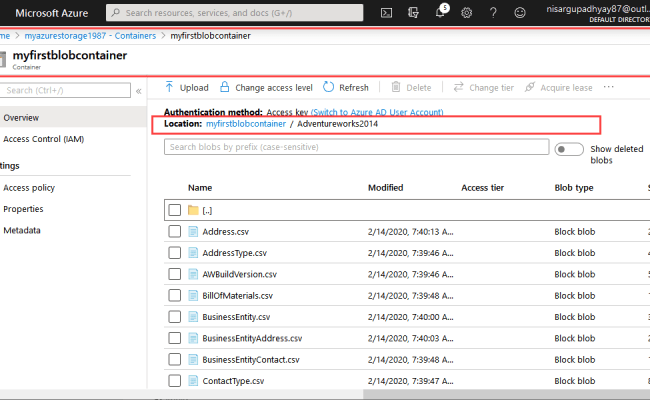Toggle Show deleted blobs switch
The image size is (650, 400).
point(569,149)
